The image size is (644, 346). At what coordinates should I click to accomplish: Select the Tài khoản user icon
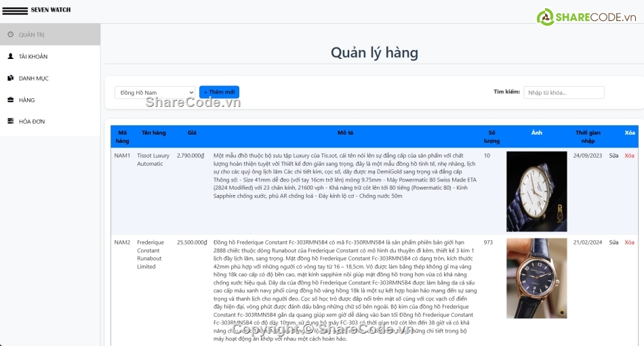click(x=10, y=57)
